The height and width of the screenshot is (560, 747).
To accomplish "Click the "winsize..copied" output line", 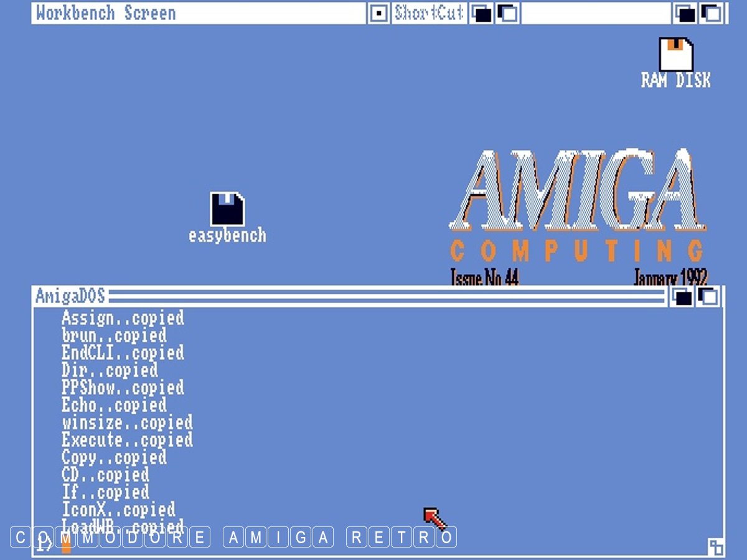I will click(x=127, y=422).
